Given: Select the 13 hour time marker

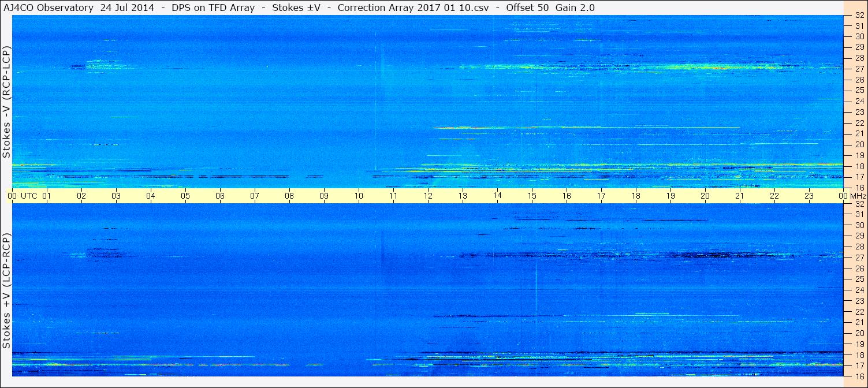Looking at the screenshot, I should click(x=463, y=196).
